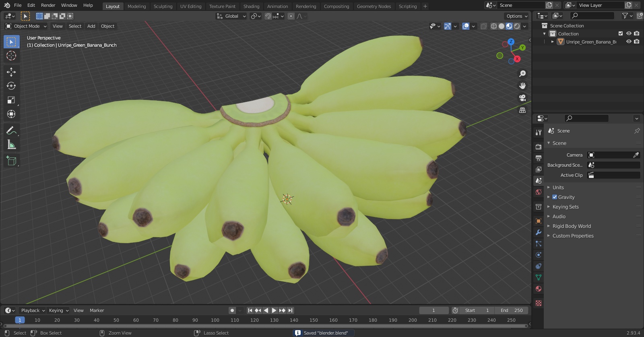Viewport: 644px width, 337px height.
Task: Select rendered viewport shading mode
Action: click(517, 26)
